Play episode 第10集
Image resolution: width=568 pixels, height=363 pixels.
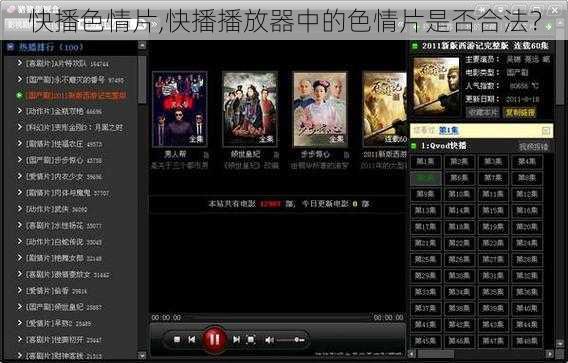pos(459,194)
